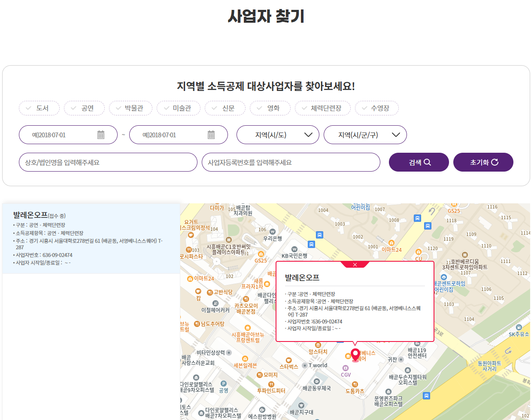This screenshot has height=420, width=531.
Task: Click the parking P icon next to 공영
Action: click(223, 384)
